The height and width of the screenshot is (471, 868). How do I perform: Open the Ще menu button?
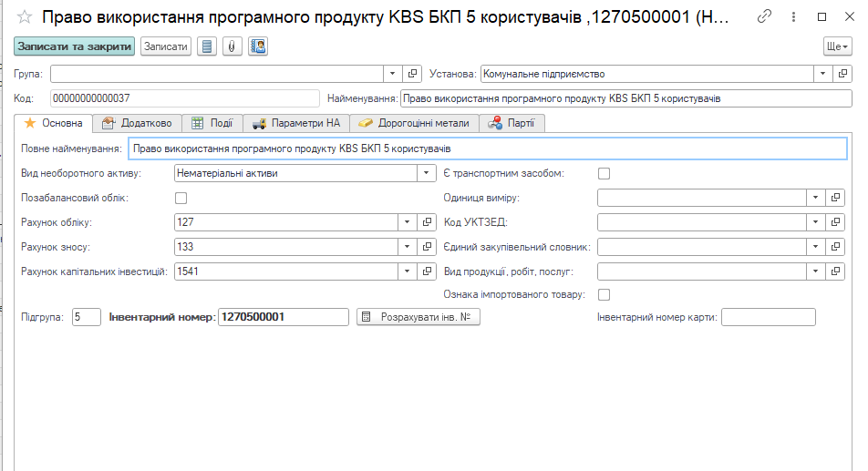837,46
